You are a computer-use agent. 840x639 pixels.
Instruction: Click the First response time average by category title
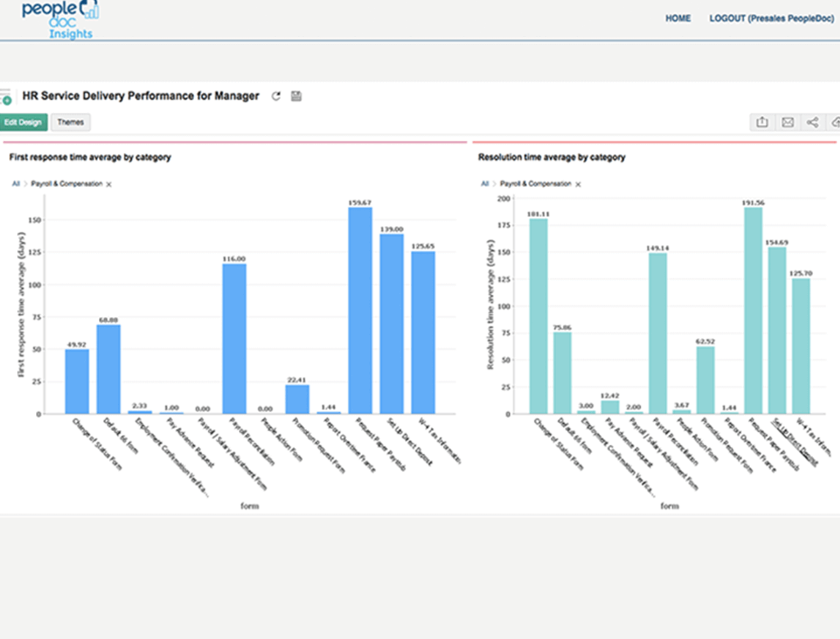tap(90, 157)
